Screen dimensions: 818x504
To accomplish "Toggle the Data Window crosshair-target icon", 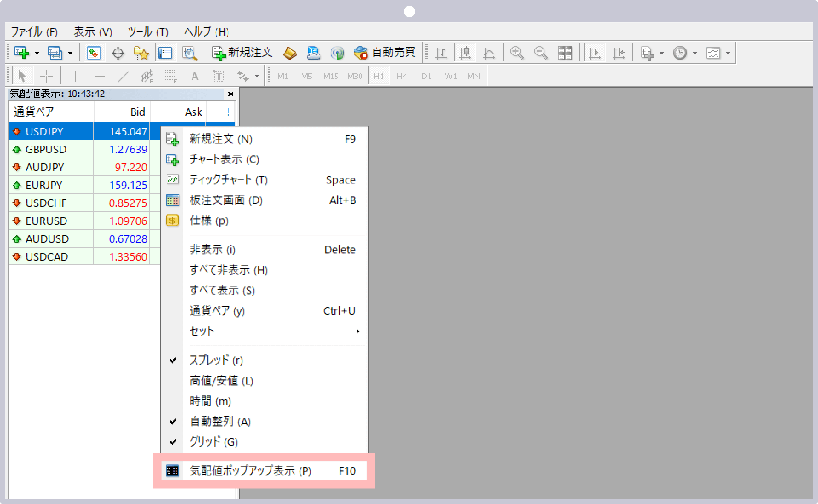I will pyautogui.click(x=118, y=53).
